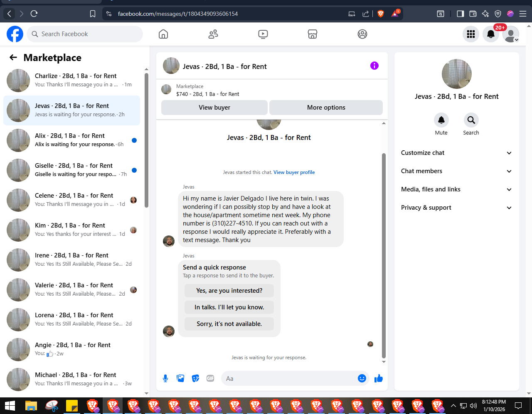This screenshot has height=414, width=532.
Task: Click the Search Facebook field
Action: [x=85, y=34]
